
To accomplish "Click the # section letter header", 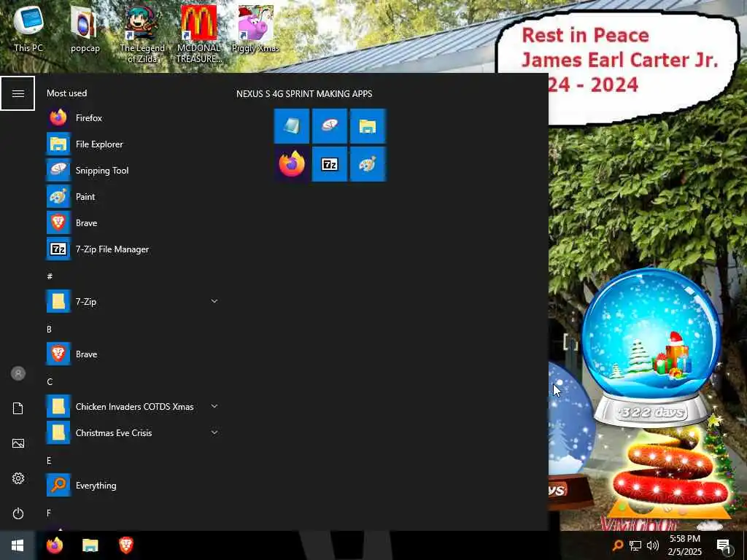I will click(50, 276).
